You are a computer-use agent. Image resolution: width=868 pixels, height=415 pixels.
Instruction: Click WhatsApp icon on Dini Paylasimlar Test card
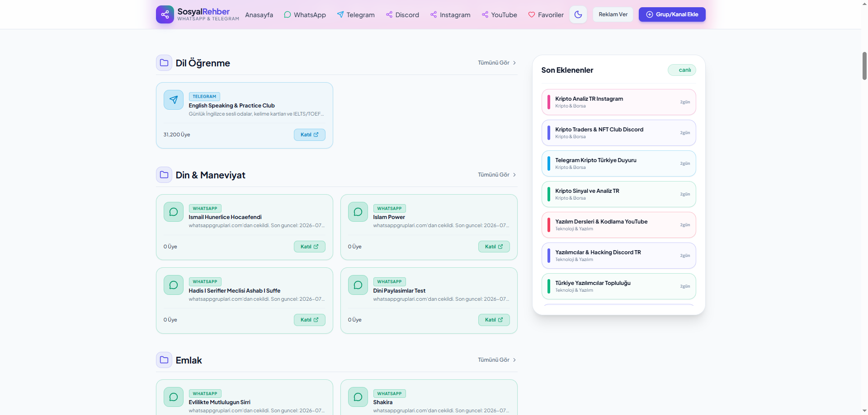point(358,285)
